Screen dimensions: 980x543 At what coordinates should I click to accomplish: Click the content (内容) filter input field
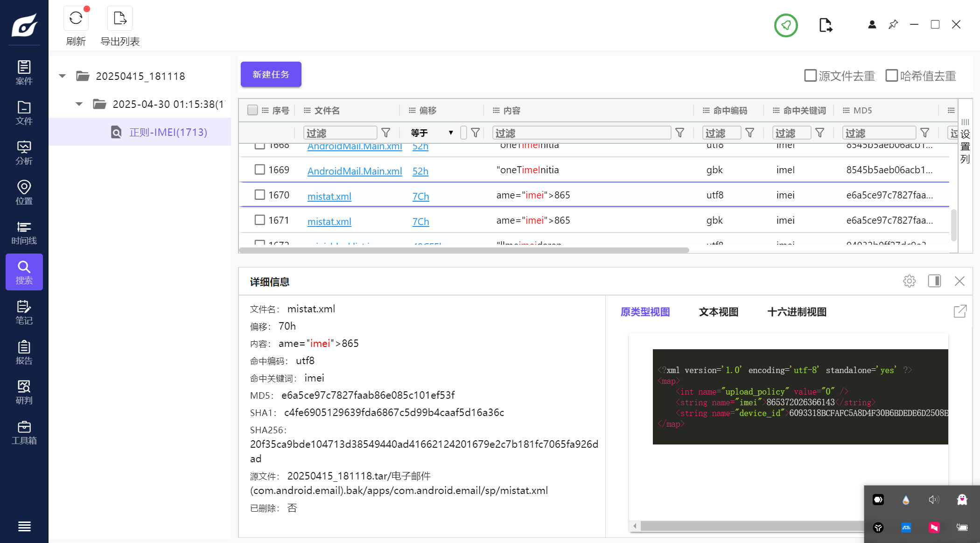click(581, 133)
